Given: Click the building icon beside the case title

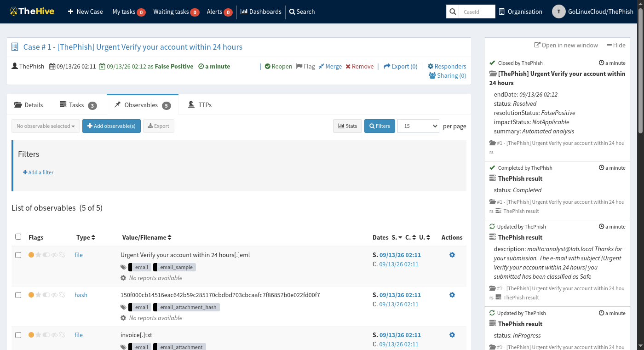Looking at the screenshot, I should 15,47.
